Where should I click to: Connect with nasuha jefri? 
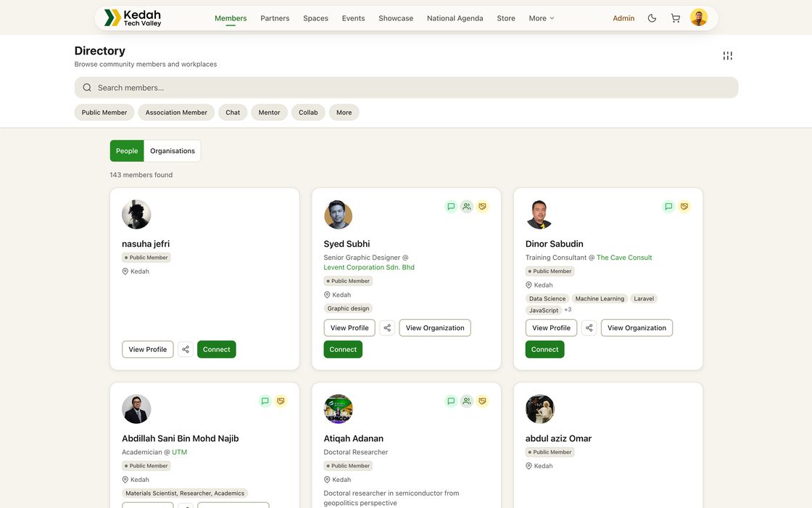(217, 349)
